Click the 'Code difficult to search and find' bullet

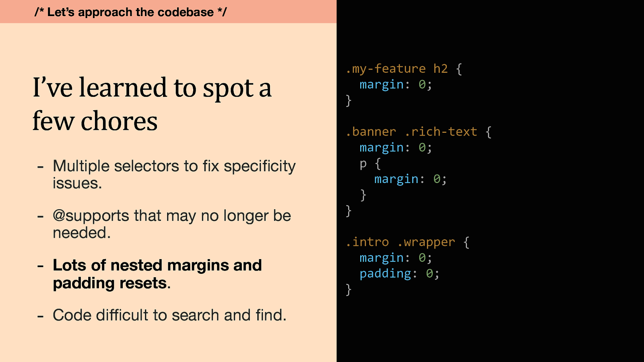[x=169, y=315]
